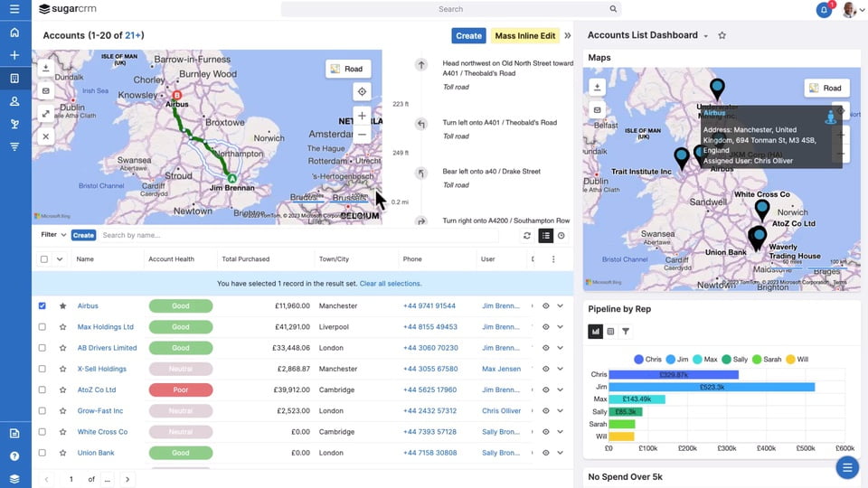Close the left map with X icon
This screenshot has height=488, width=868.
point(46,136)
